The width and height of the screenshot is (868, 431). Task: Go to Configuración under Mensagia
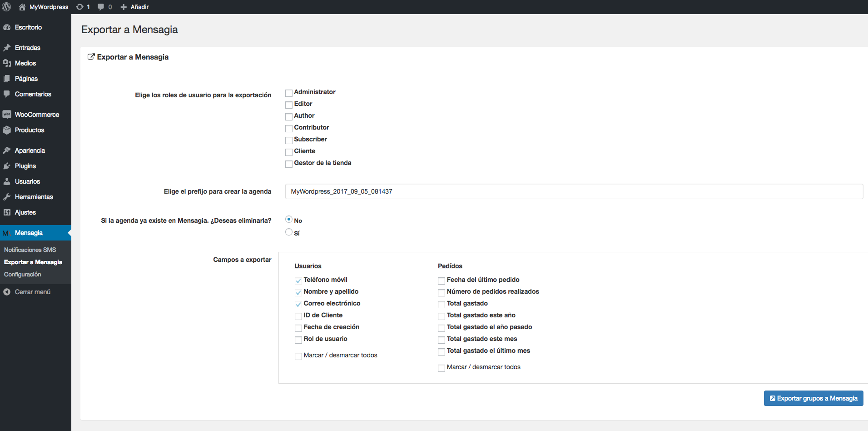[23, 274]
